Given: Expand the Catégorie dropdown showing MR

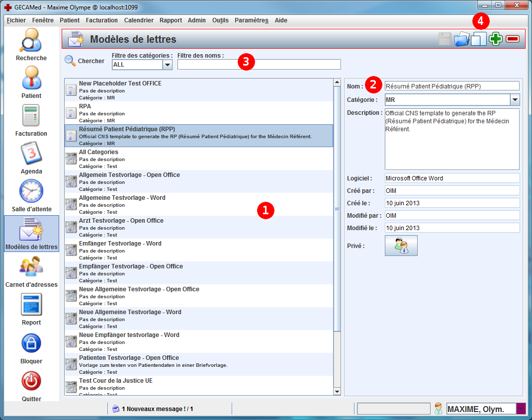Looking at the screenshot, I should click(515, 100).
